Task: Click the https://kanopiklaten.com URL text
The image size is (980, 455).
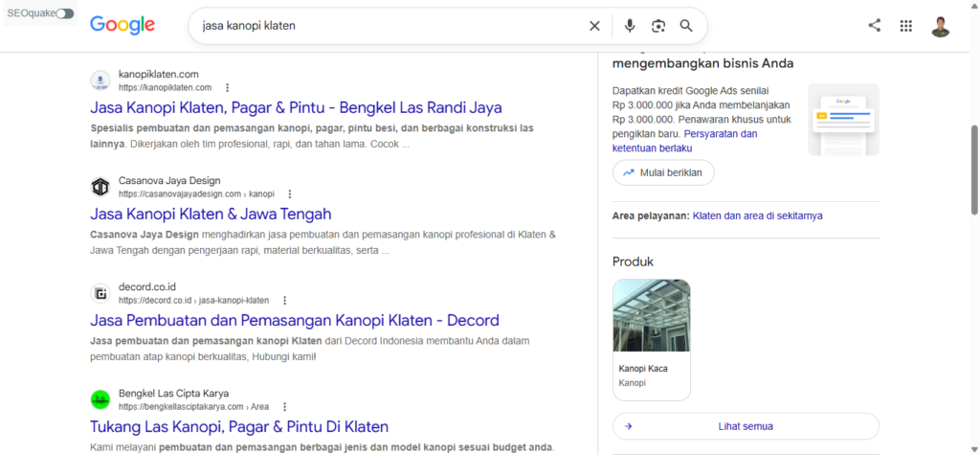Action: click(165, 87)
